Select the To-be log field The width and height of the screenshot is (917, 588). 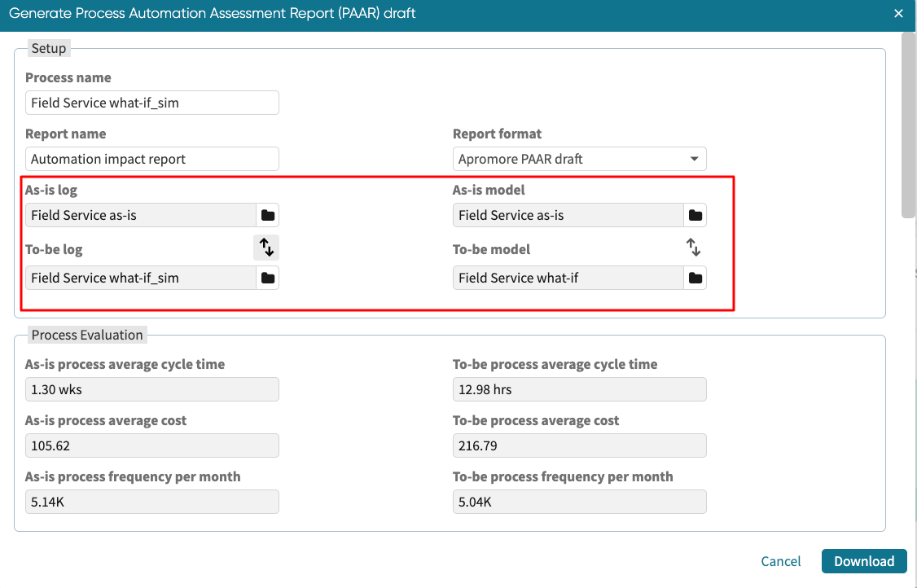tap(141, 278)
